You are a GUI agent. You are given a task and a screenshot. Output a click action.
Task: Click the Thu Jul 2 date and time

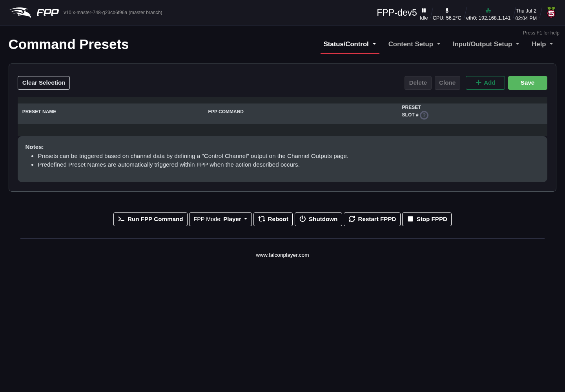(x=526, y=15)
